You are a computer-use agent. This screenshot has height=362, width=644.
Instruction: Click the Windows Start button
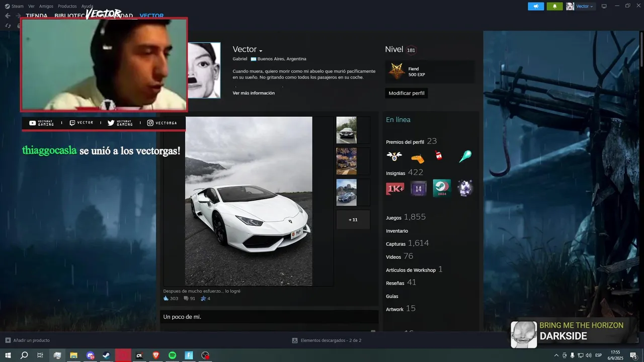point(8,355)
